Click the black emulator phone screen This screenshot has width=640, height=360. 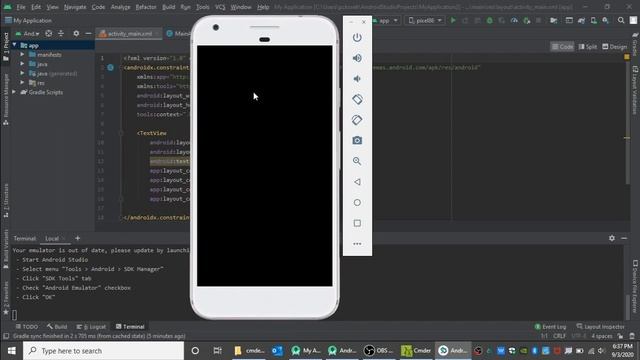[264, 166]
